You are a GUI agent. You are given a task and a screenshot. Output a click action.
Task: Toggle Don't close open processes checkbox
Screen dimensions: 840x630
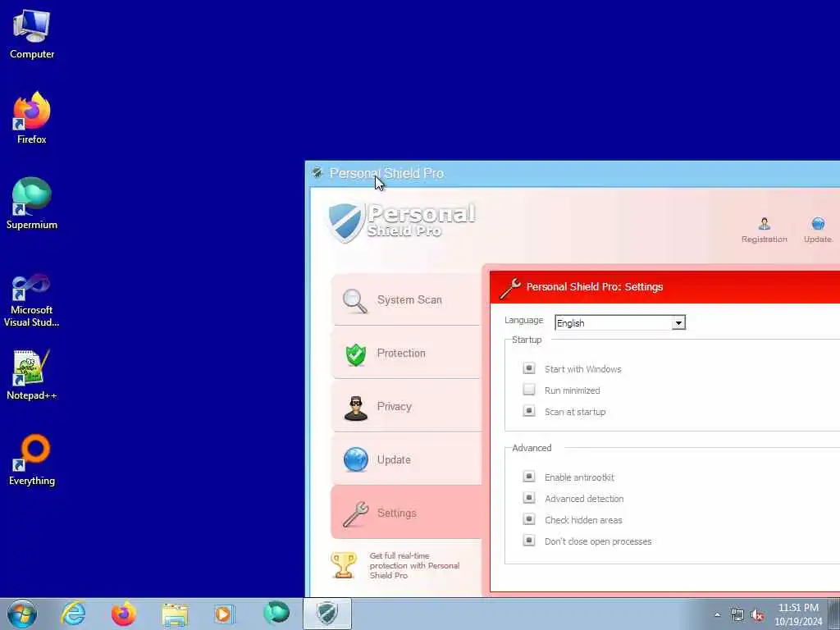click(529, 540)
